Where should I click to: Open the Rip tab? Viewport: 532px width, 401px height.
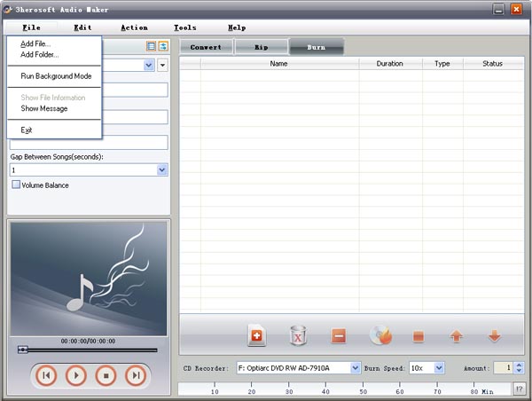point(260,46)
